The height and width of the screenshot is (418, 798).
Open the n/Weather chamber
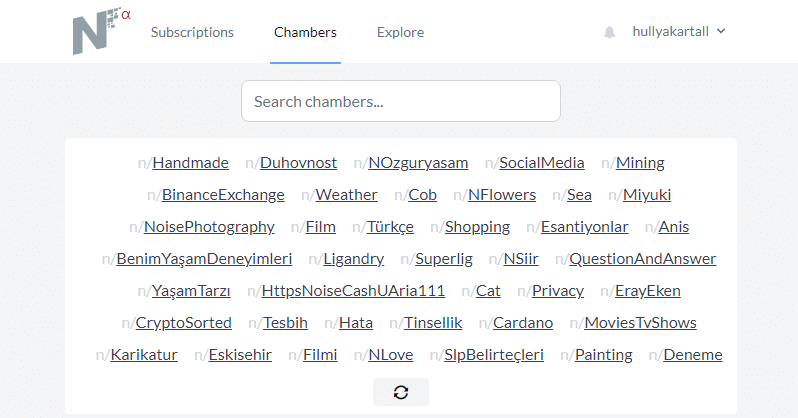click(339, 195)
